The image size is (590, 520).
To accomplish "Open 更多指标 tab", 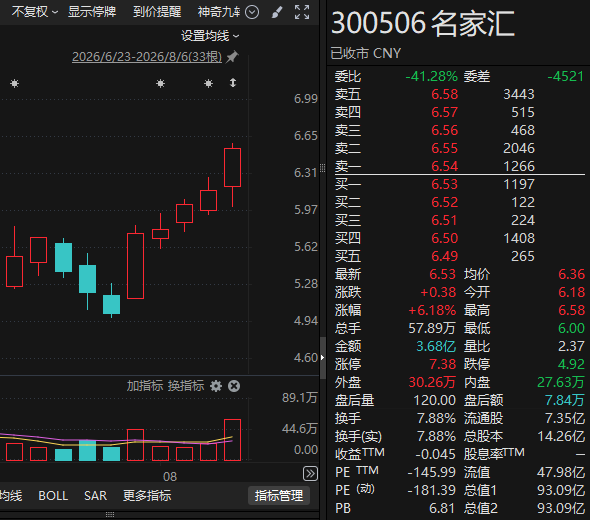I will coord(147,496).
